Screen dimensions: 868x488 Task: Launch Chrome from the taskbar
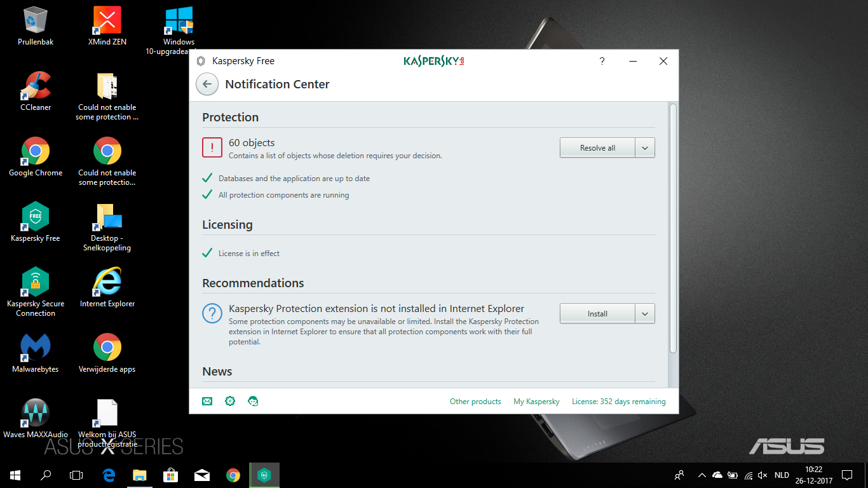click(233, 475)
